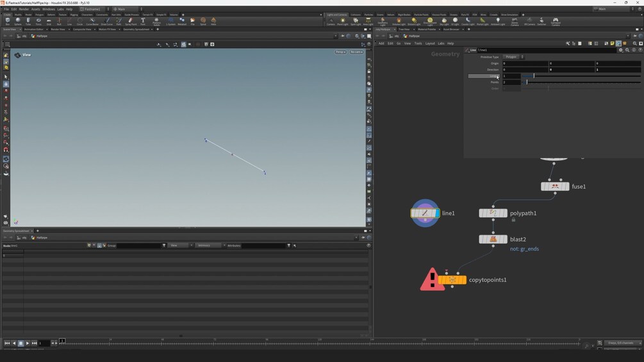The image size is (644, 362).
Task: Select the Font shelf tool
Action: click(x=143, y=21)
